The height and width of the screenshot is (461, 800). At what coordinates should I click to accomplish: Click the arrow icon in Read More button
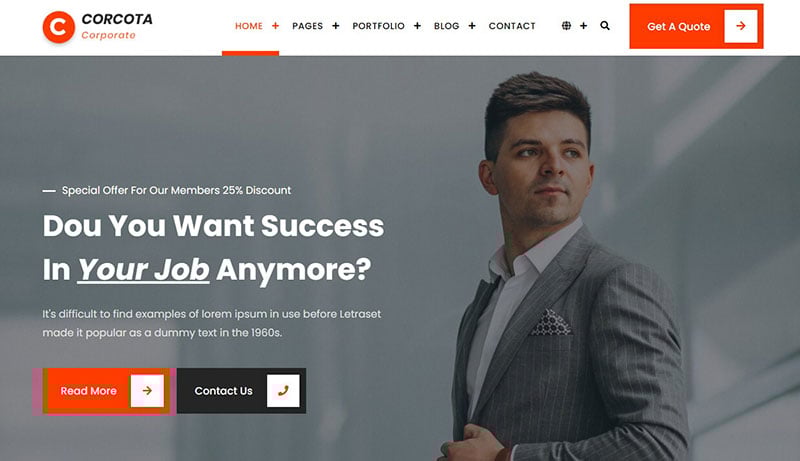147,391
